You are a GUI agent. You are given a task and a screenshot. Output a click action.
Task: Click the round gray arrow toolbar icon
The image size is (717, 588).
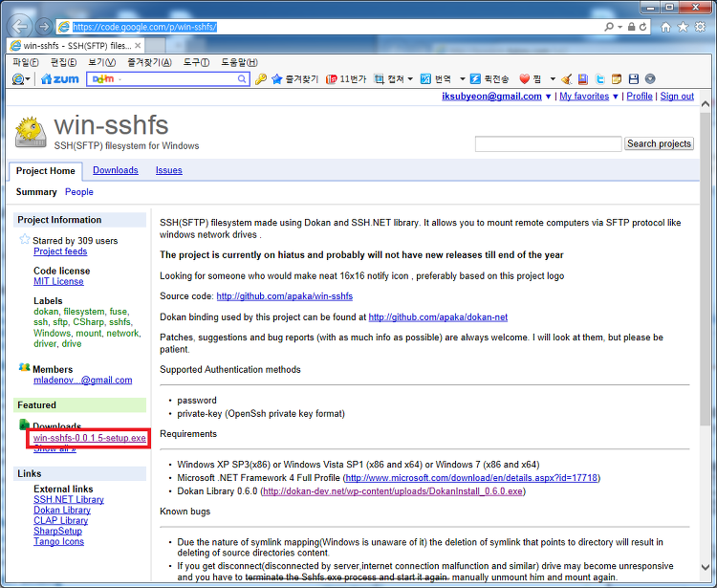(x=650, y=79)
